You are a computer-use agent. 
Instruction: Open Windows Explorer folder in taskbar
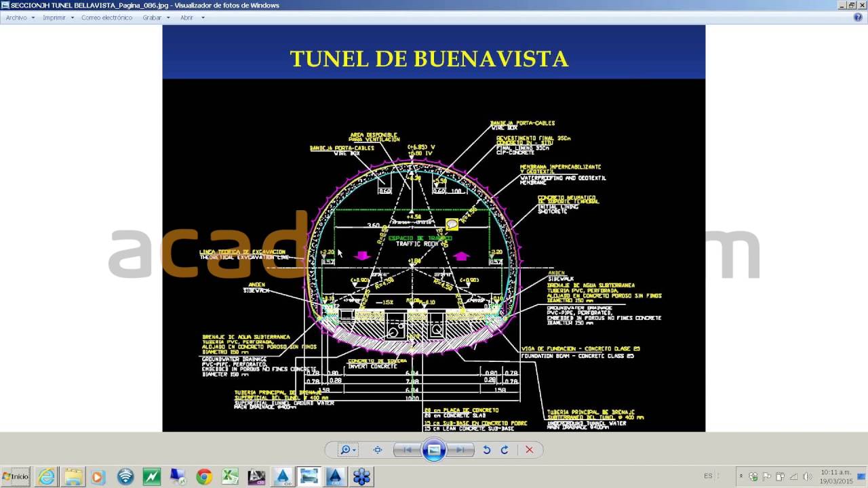coord(73,476)
